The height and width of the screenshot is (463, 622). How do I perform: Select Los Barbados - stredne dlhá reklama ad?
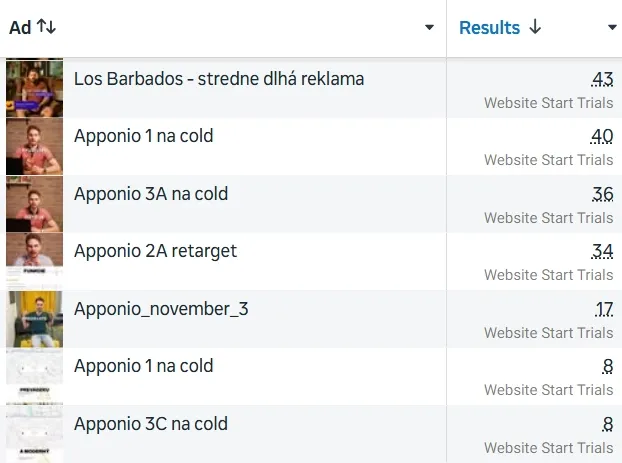click(x=219, y=79)
